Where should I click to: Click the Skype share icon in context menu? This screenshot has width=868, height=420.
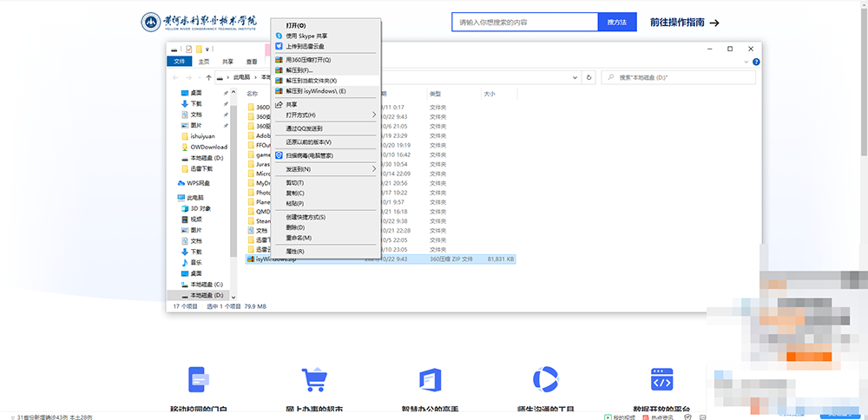tap(279, 36)
